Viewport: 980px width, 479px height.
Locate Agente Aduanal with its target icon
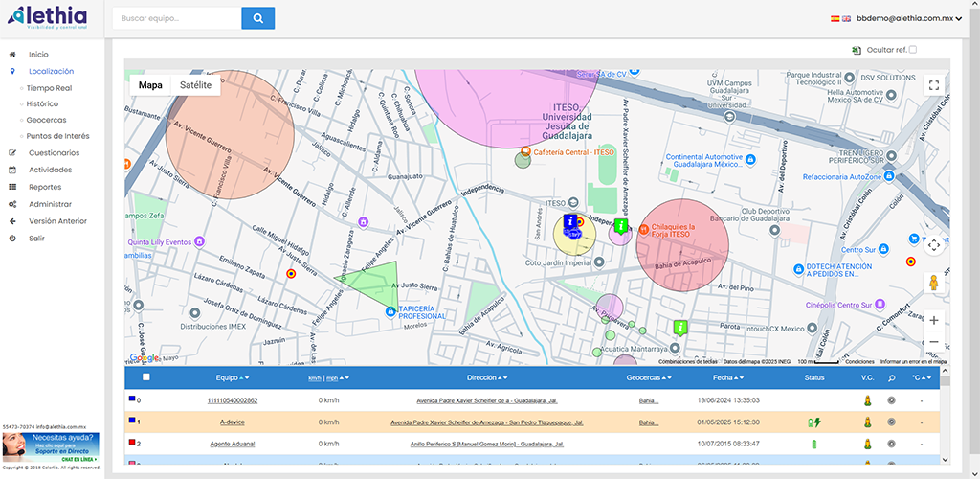click(x=891, y=445)
